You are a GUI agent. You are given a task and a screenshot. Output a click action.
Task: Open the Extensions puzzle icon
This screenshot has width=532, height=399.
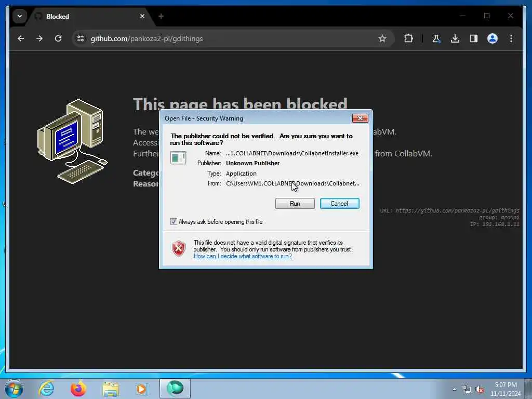click(x=408, y=38)
